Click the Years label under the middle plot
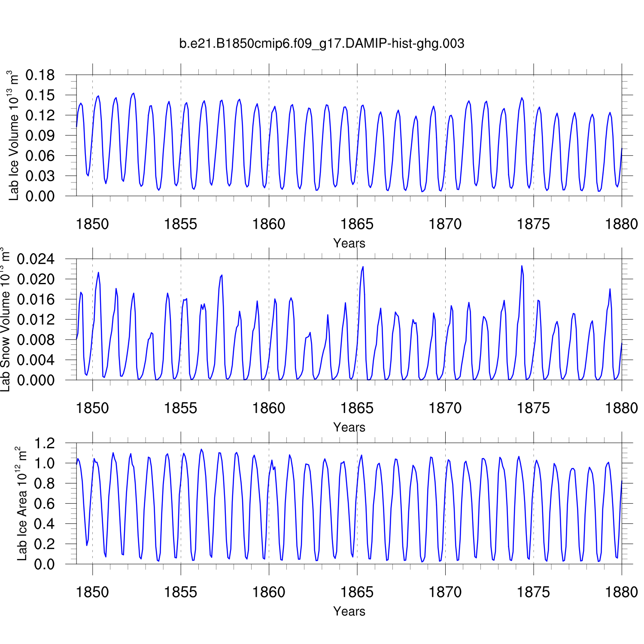Image resolution: width=644 pixels, height=644 pixels. 349,427
